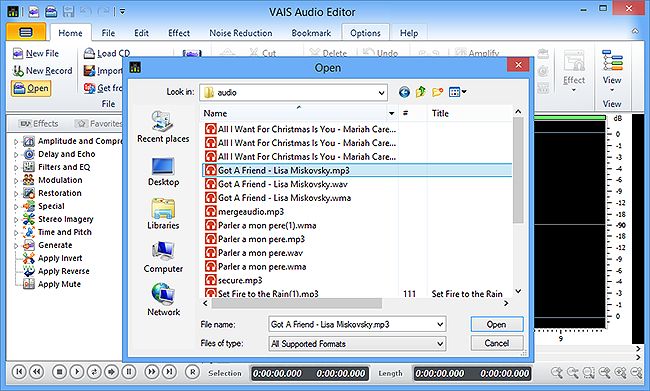Create new folder icon in Open dialog
This screenshot has height=391, width=650.
tap(437, 92)
